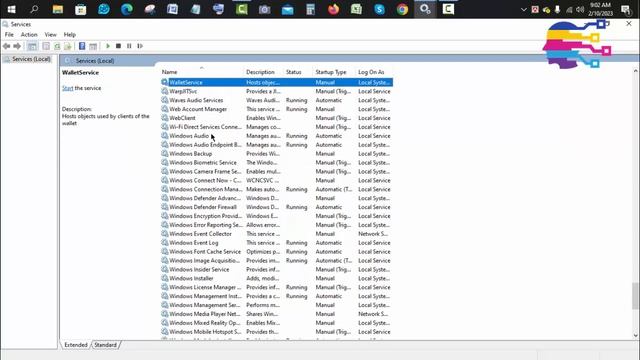Select the WarpJITSvc service
Viewport: 640px width, 360px height.
(x=277, y=91)
